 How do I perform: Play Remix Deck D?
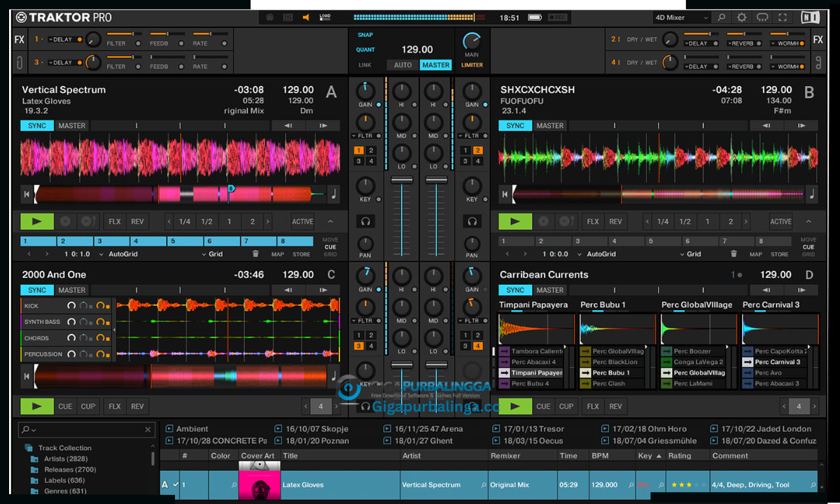pyautogui.click(x=515, y=406)
